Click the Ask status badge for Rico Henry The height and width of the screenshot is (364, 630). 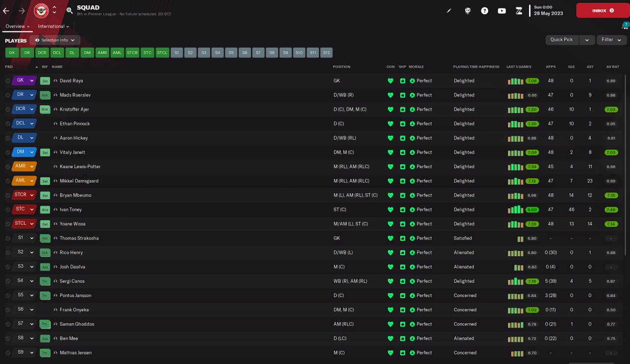[45, 252]
